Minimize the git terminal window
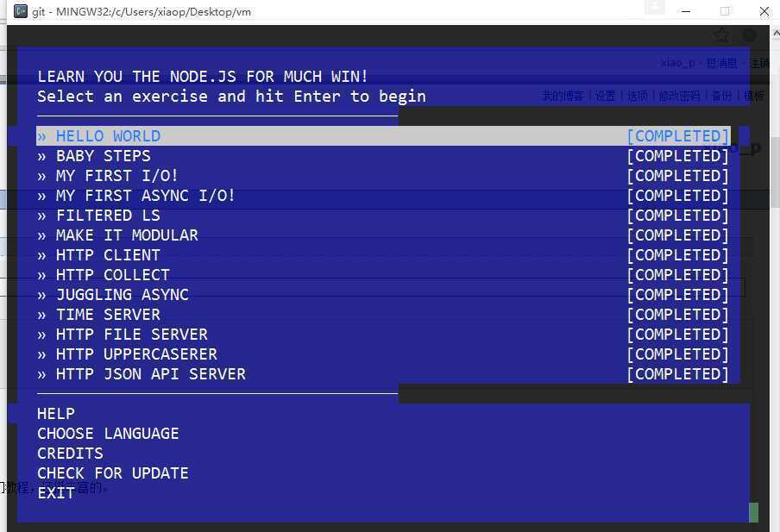This screenshot has height=532, width=780. tap(686, 11)
